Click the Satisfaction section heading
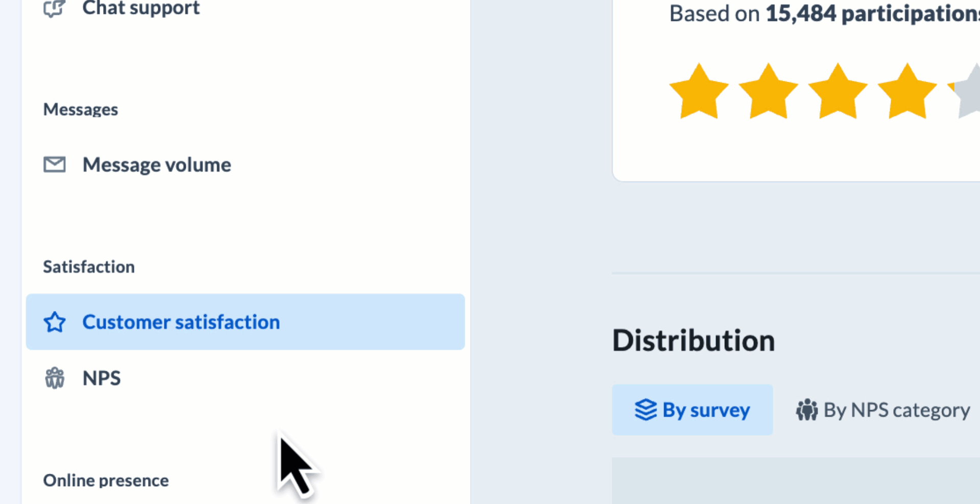The image size is (980, 504). coord(89,267)
